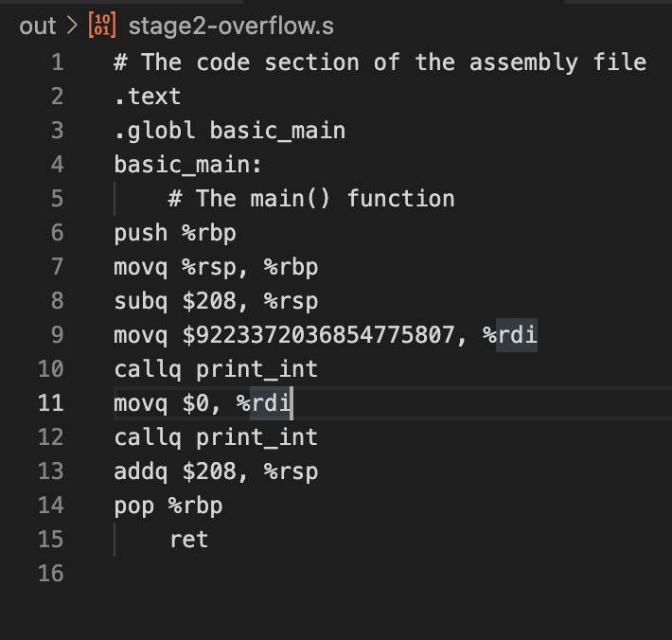Click the breadcrumb chevron separator after 'out'
The height and width of the screenshot is (640, 672).
coord(73,26)
